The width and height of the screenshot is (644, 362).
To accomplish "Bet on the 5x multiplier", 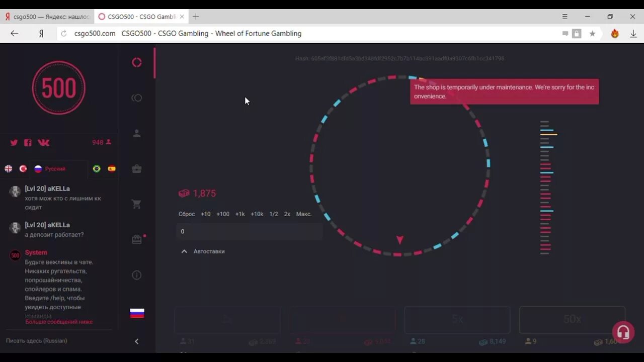I will click(x=457, y=320).
